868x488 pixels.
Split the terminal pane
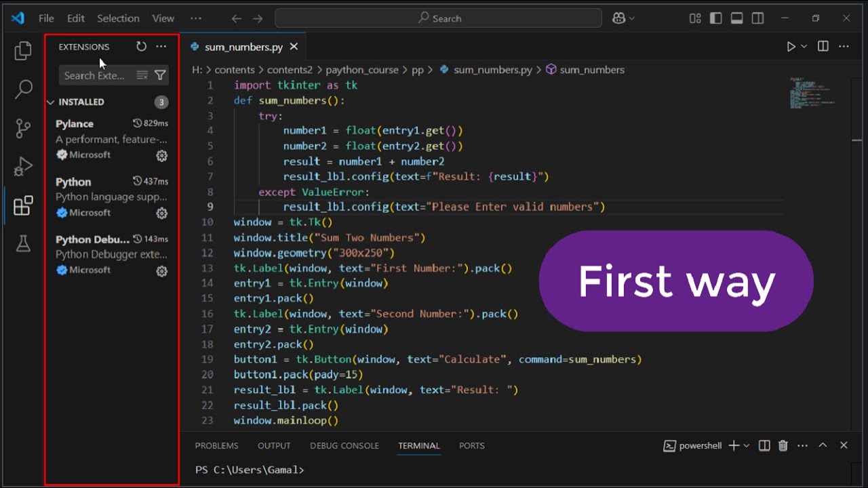coord(764,445)
